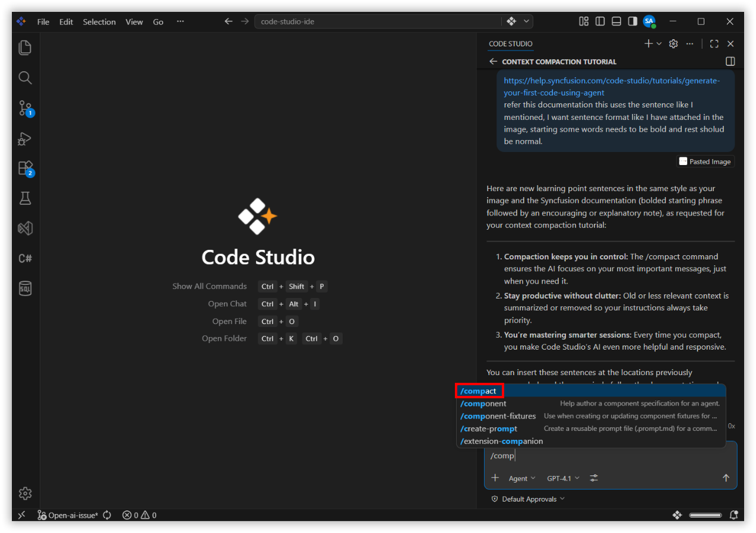Open Manage gear in activity bar
Viewport: 756px width, 533px height.
click(25, 493)
